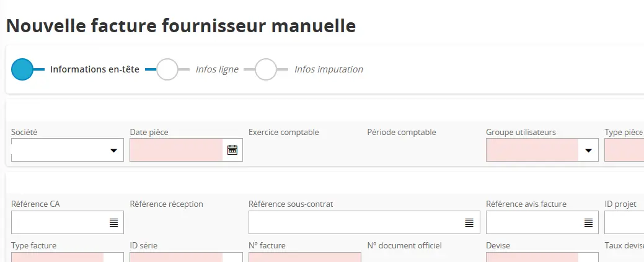
Task: Switch to the Infos ligne step
Action: point(167,69)
